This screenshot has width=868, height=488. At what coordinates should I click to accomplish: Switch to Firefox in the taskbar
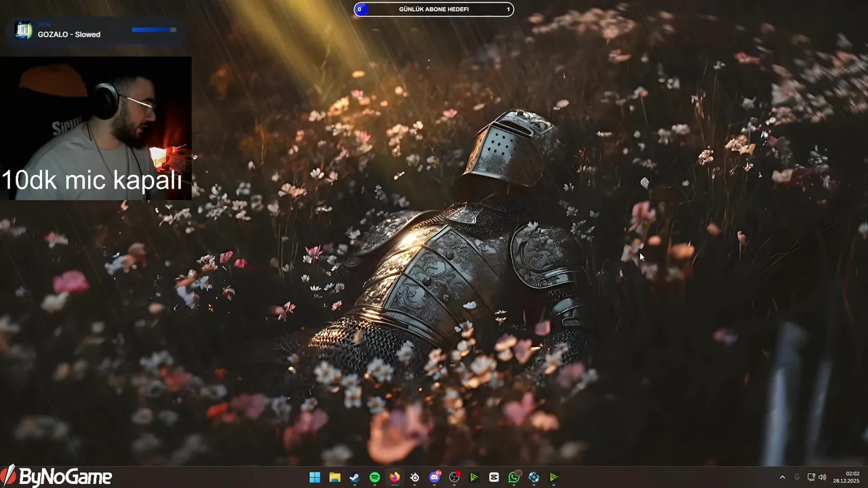395,477
